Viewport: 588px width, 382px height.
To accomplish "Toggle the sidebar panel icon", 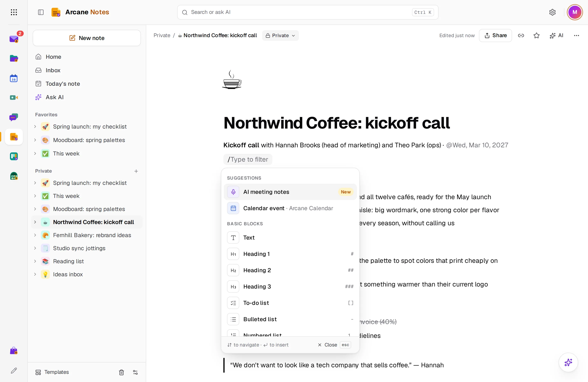I will coord(41,12).
